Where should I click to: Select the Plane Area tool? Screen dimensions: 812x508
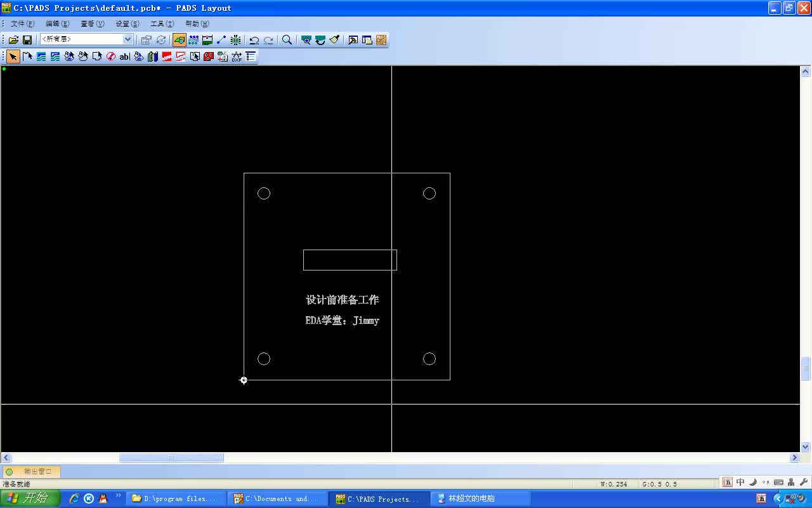click(167, 57)
